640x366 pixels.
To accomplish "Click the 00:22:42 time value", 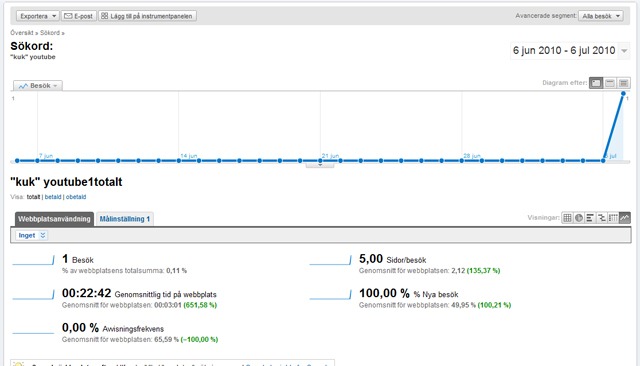I will point(87,293).
